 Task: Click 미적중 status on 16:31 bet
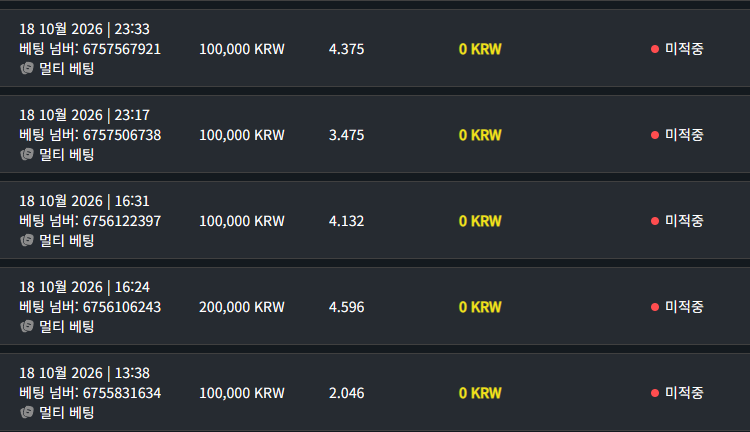click(684, 221)
